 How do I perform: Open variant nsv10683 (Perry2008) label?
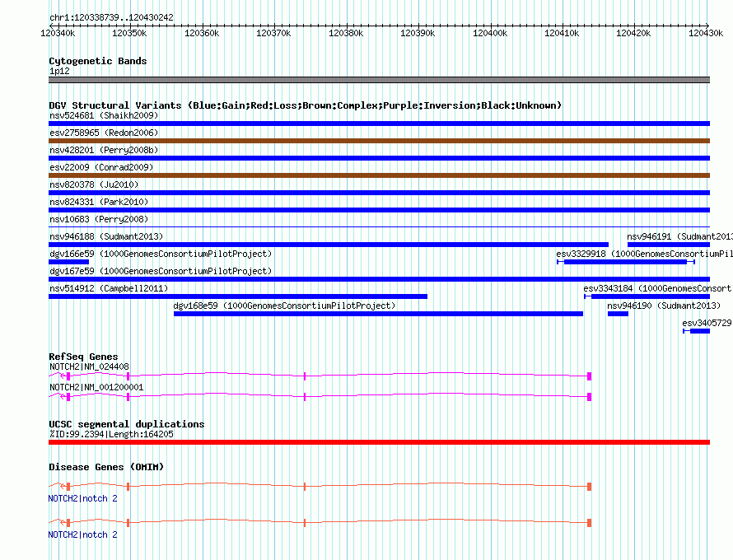point(99,219)
